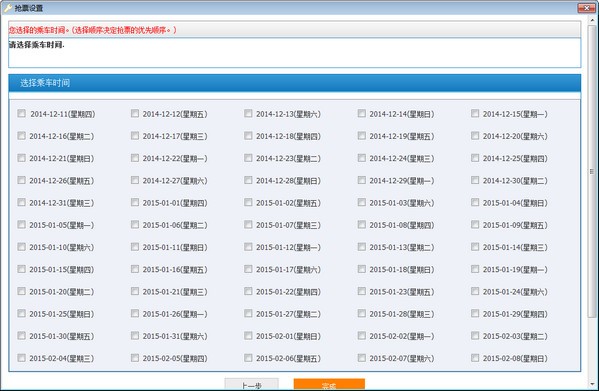Select the 2015-01-17 (星期六) checkbox
The image size is (599, 391).
click(248, 269)
